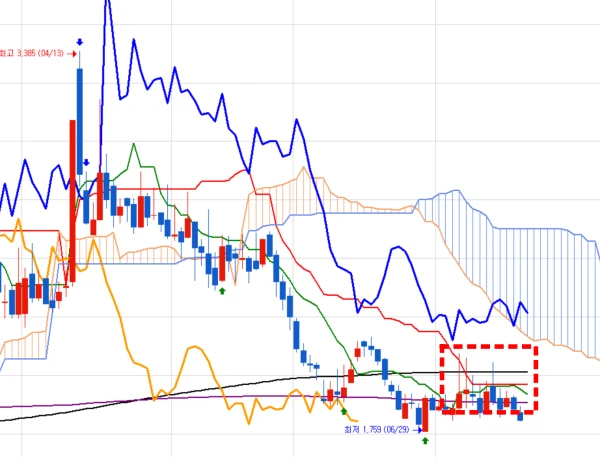
Task: Click the peak of the thin green line
Action: pyautogui.click(x=134, y=144)
